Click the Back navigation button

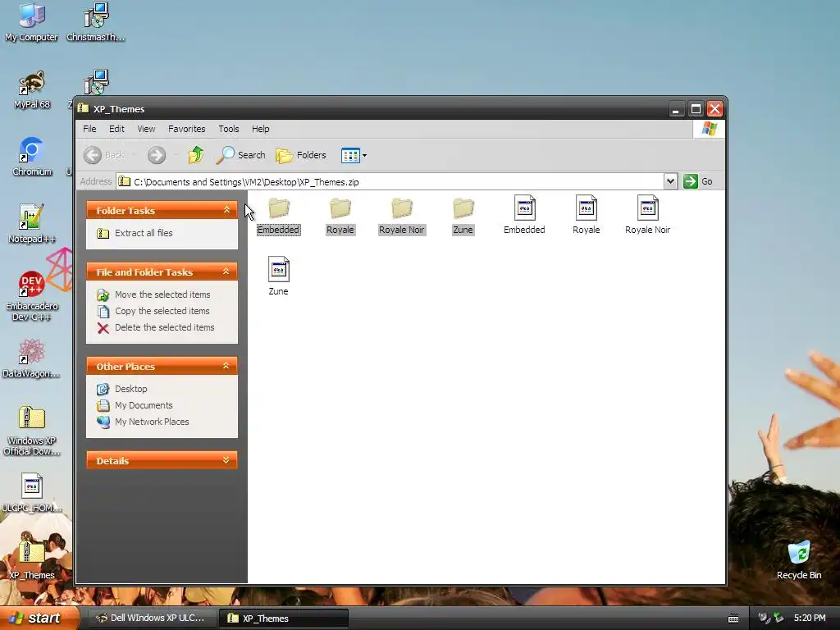tap(104, 155)
